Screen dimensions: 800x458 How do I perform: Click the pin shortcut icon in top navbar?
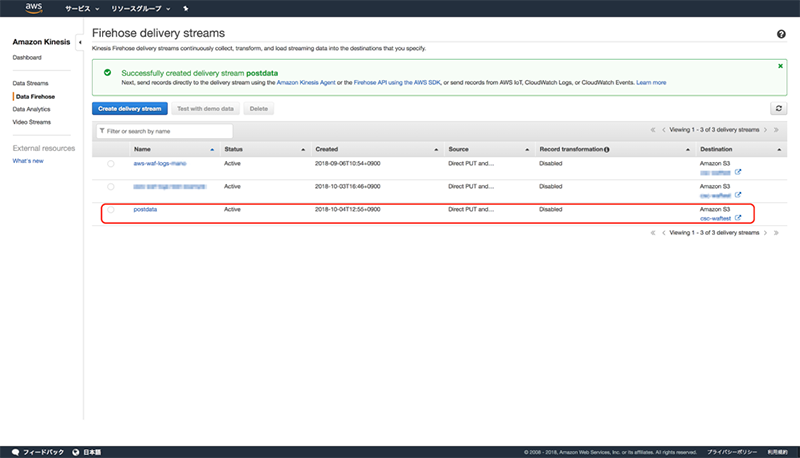185,8
